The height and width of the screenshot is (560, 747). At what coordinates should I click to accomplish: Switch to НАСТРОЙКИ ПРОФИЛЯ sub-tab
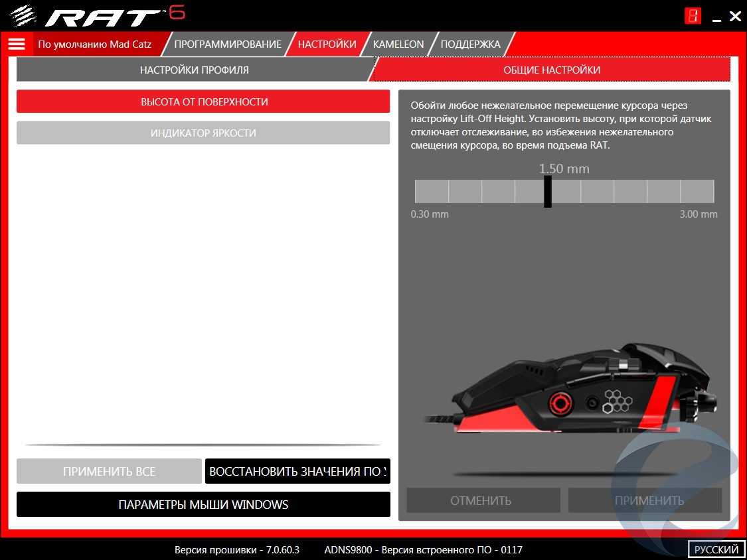[194, 70]
